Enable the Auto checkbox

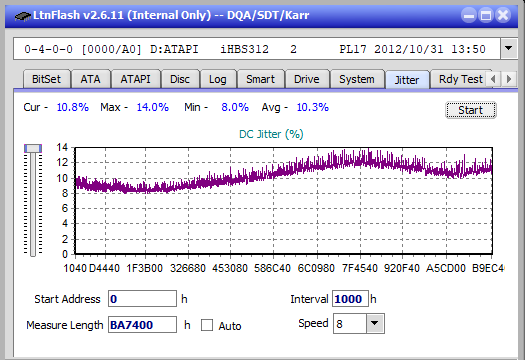(x=207, y=325)
